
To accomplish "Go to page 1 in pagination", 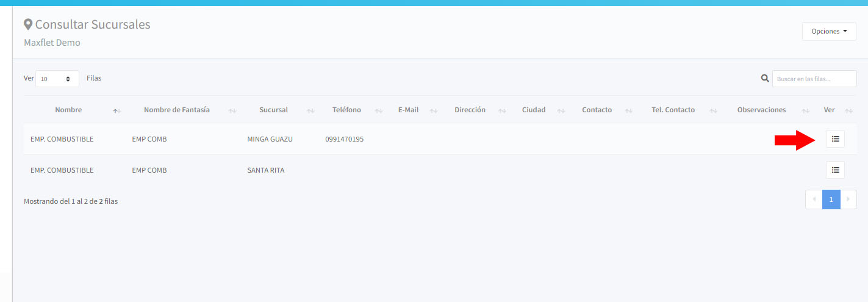I will (x=831, y=200).
